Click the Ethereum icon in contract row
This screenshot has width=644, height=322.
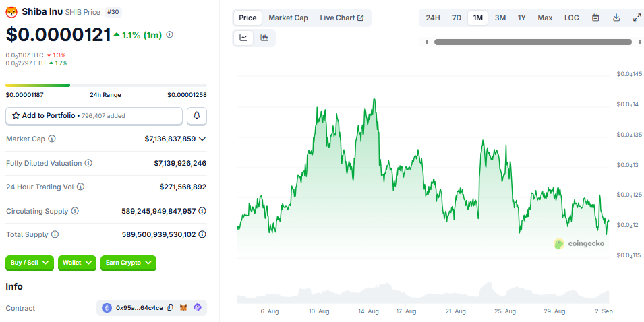[107, 308]
